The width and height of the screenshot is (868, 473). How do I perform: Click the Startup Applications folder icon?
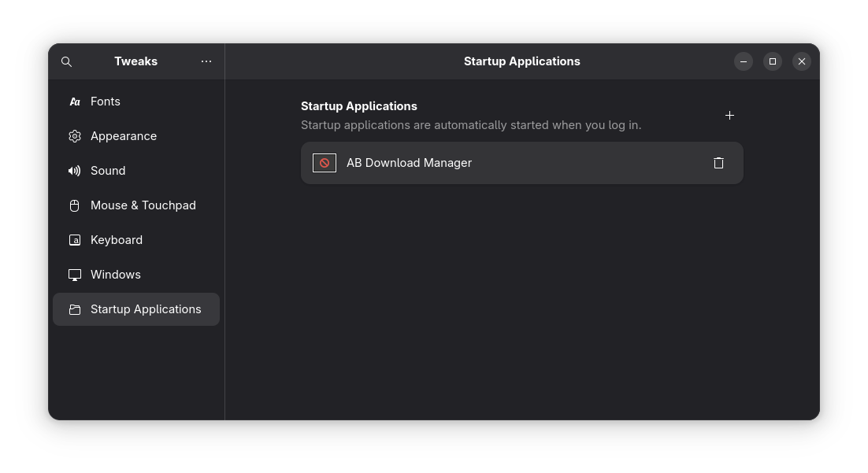coord(75,309)
